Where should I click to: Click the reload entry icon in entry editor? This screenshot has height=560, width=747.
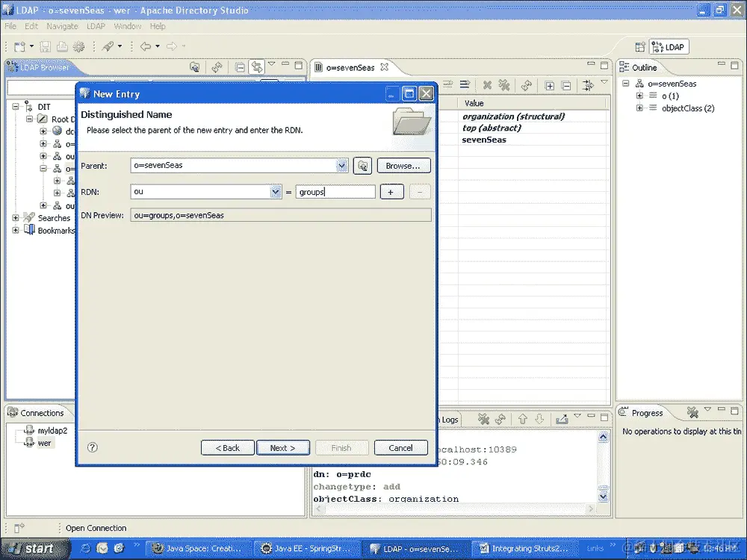pyautogui.click(x=526, y=85)
